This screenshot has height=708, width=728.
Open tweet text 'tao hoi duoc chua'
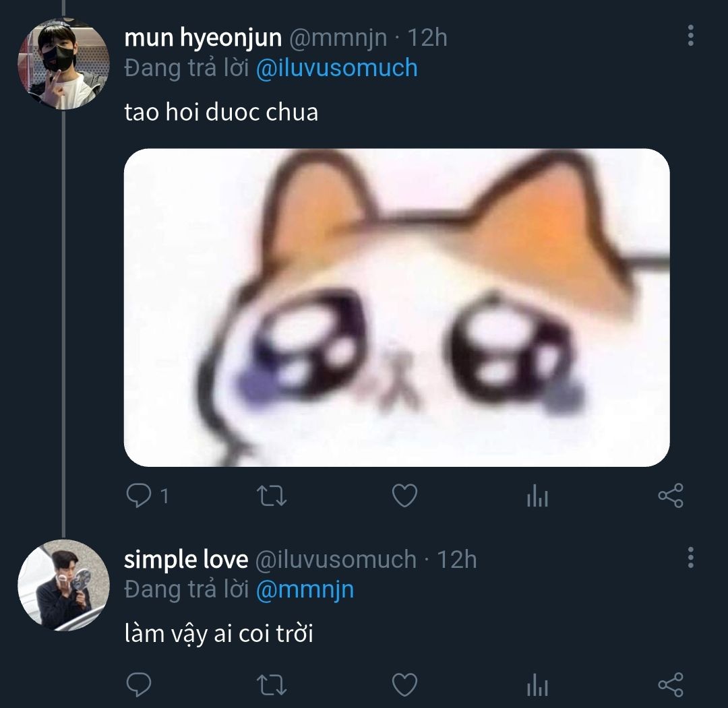[221, 112]
